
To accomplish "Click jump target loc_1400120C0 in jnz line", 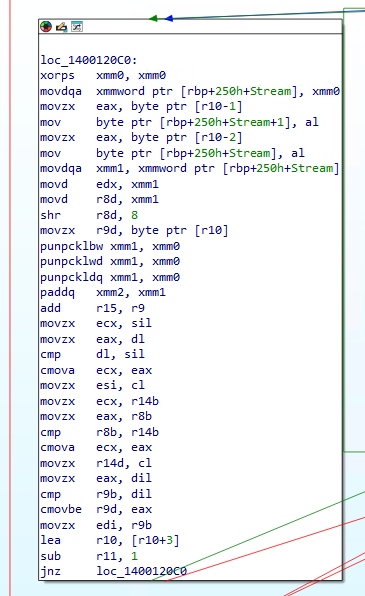I will point(141,571).
